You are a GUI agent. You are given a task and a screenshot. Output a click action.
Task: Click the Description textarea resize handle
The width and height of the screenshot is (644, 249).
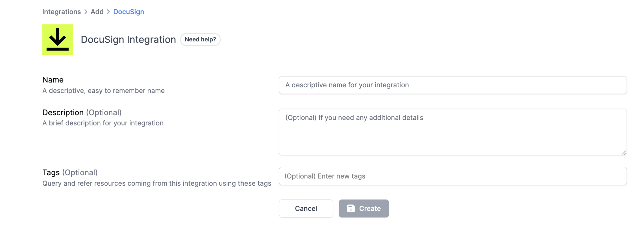[624, 153]
